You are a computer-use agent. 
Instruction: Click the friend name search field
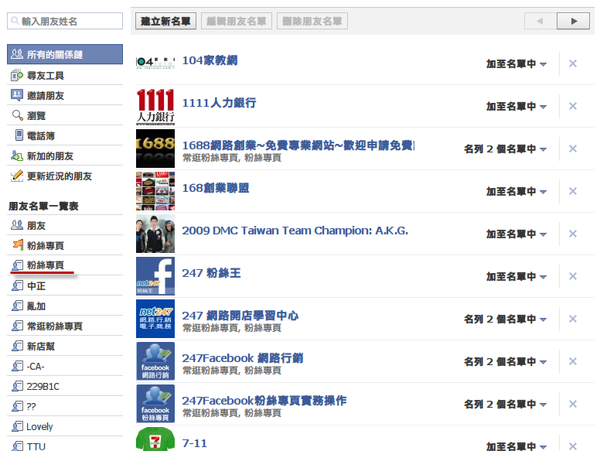coord(65,21)
